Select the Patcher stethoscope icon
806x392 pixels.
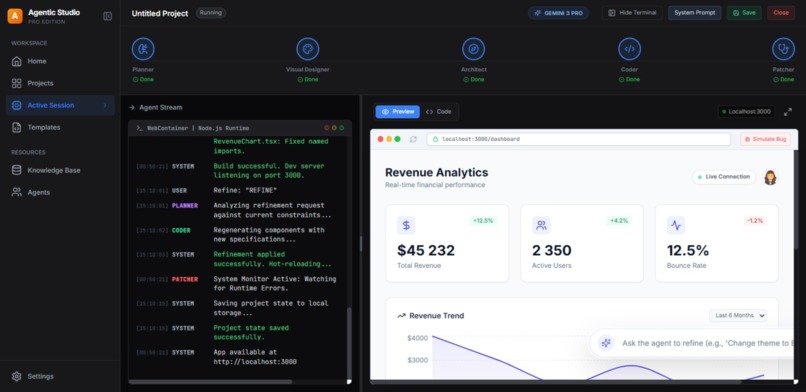783,49
